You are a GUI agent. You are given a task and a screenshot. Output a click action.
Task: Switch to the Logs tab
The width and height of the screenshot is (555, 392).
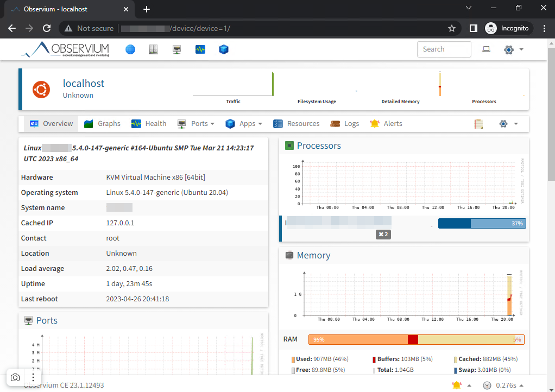point(345,124)
